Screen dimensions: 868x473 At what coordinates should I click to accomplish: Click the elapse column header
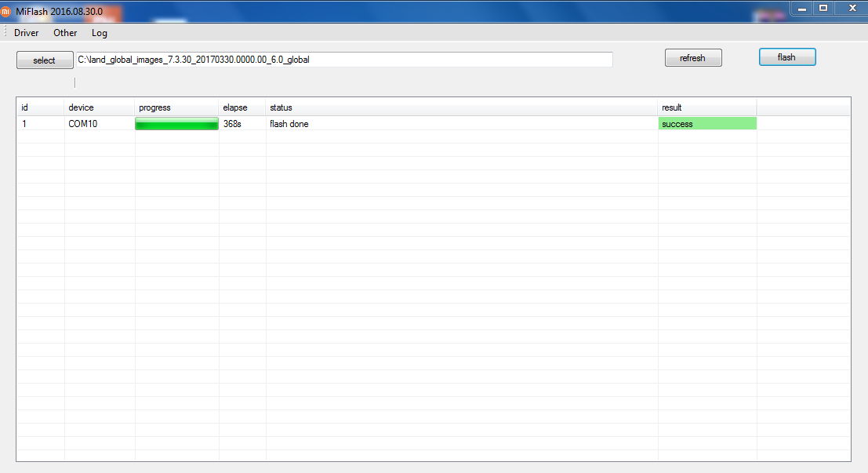242,107
